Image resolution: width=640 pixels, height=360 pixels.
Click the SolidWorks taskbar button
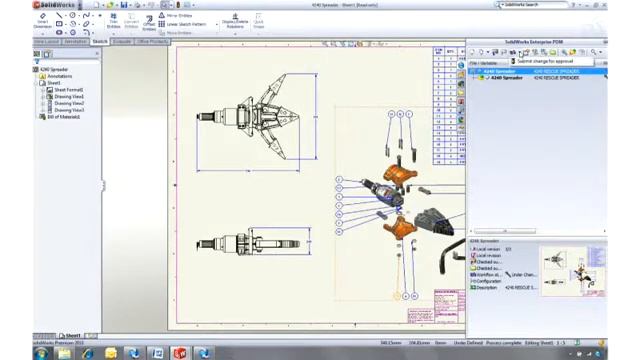[180, 353]
